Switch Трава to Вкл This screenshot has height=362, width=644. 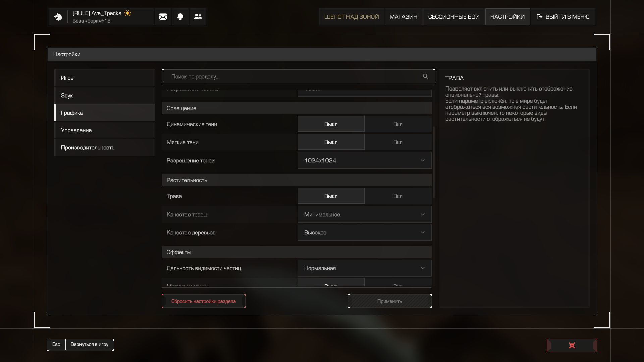click(x=398, y=196)
